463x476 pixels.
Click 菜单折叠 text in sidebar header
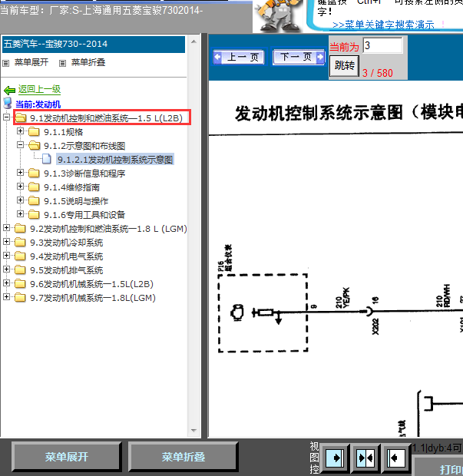click(88, 62)
